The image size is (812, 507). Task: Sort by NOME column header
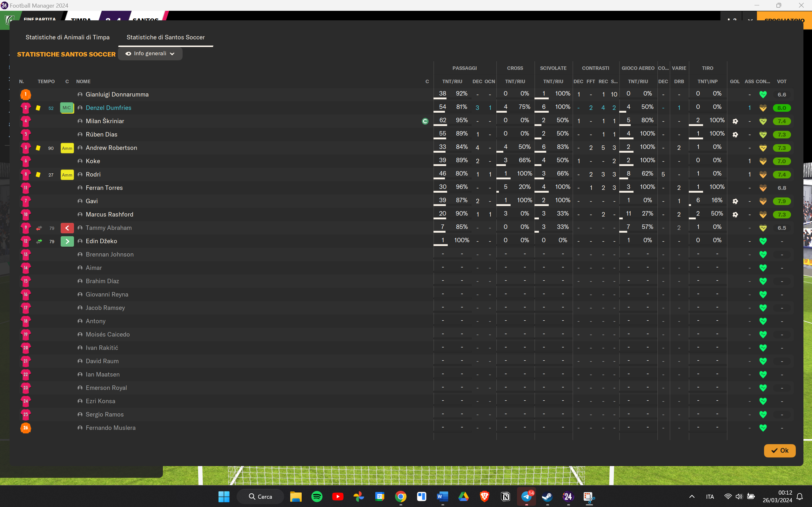(x=83, y=82)
